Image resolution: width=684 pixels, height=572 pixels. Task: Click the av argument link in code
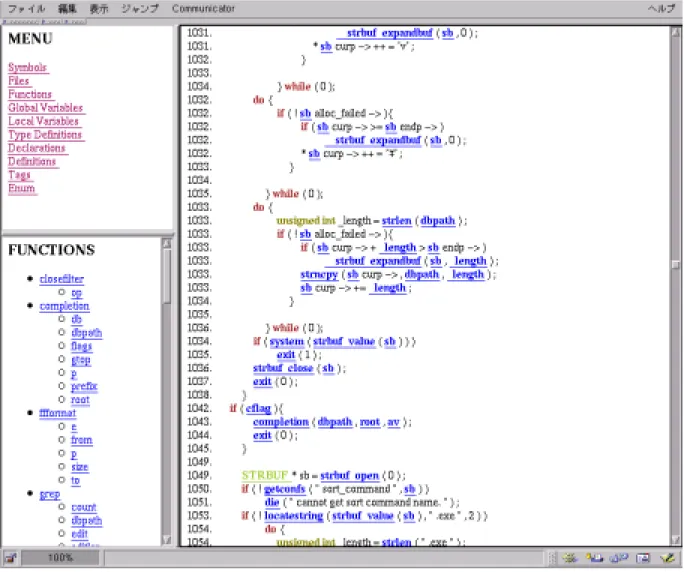pos(393,422)
